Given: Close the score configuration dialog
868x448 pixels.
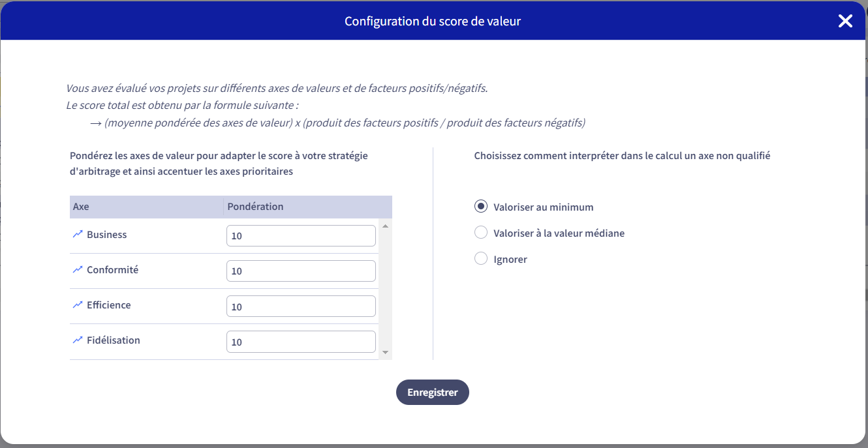Looking at the screenshot, I should (845, 21).
